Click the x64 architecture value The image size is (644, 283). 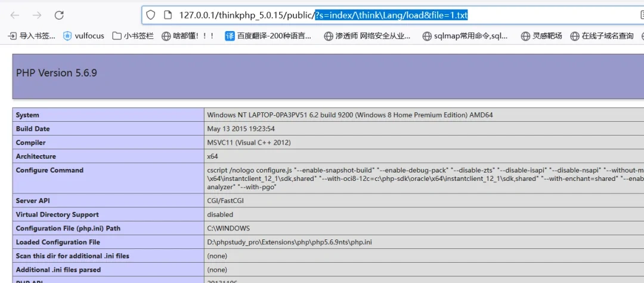212,156
